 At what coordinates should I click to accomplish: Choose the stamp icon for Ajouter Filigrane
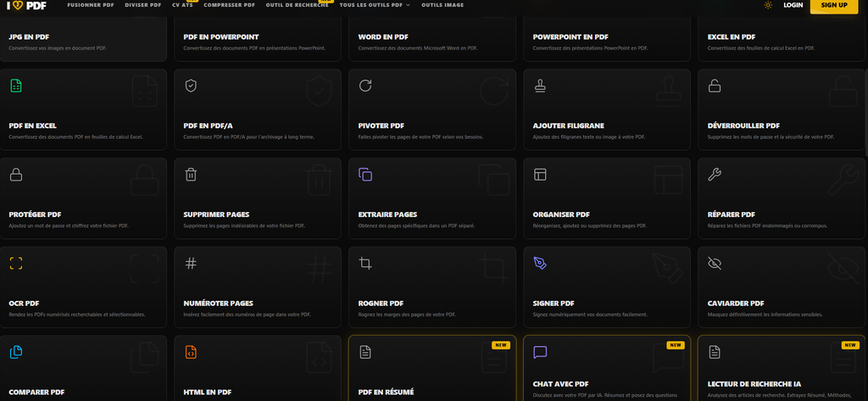(540, 86)
